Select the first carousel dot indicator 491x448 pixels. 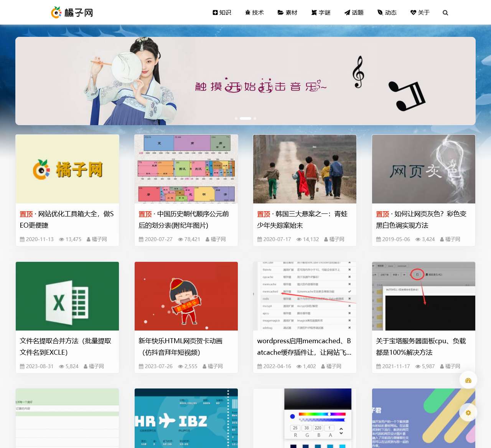coord(236,118)
